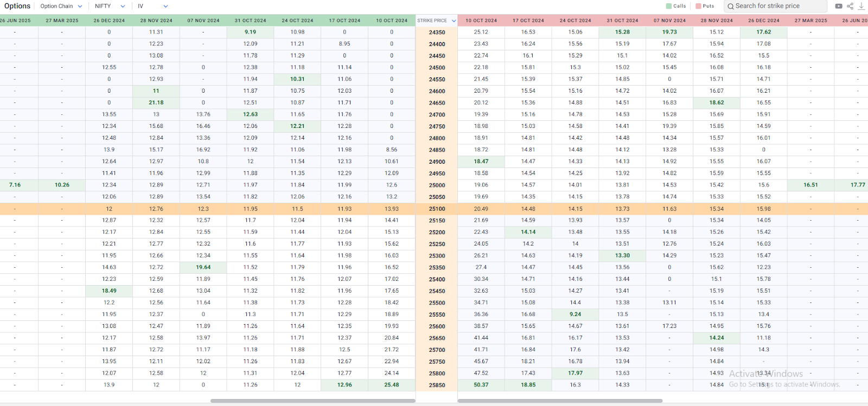868x406 pixels.
Task: Click the highlighted calls value 18.49
Action: click(x=109, y=291)
